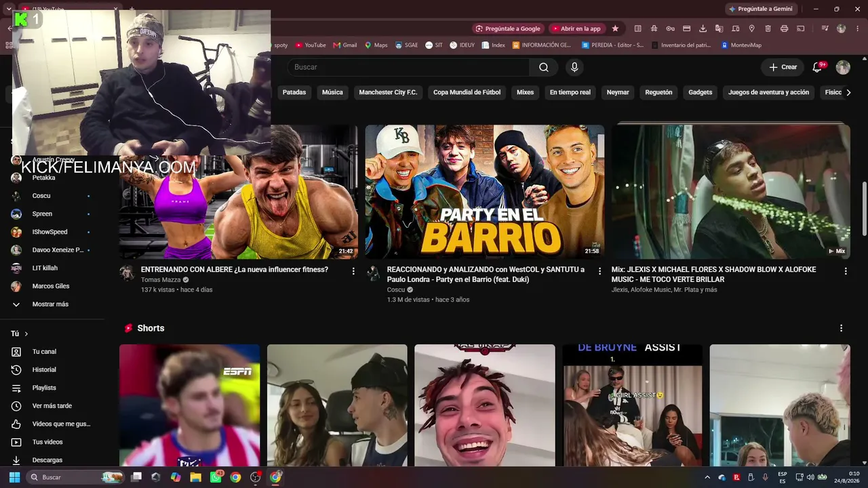
Task: Open the JLEXIS mix thumbnail
Action: click(x=731, y=191)
